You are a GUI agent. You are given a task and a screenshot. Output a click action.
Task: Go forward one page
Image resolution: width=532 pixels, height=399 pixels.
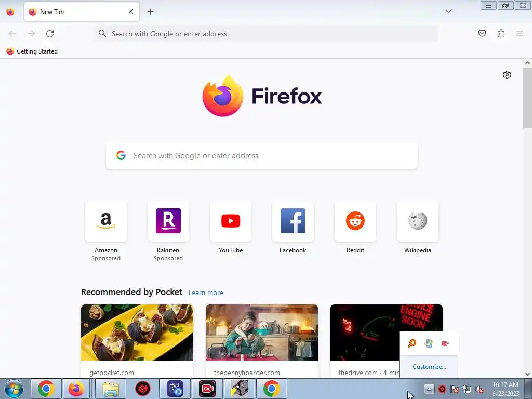(x=31, y=34)
